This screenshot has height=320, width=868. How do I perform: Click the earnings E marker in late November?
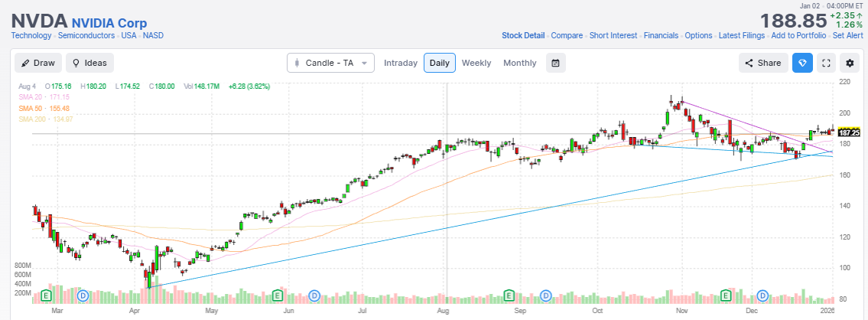(726, 295)
